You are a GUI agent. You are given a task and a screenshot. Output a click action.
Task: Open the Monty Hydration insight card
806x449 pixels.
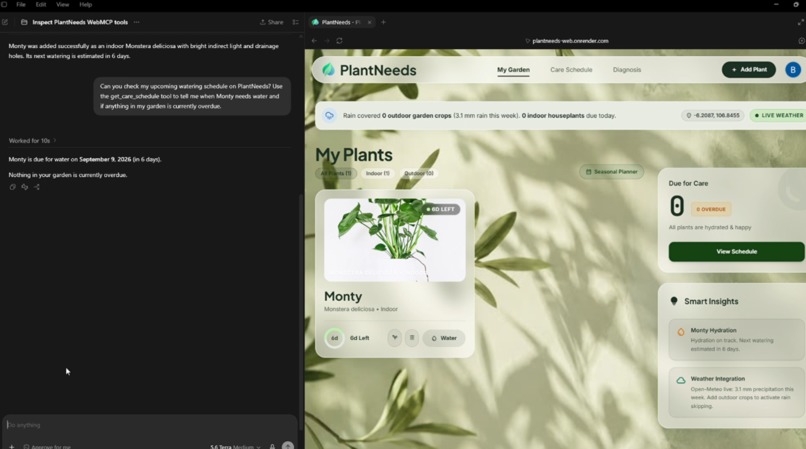tap(736, 339)
